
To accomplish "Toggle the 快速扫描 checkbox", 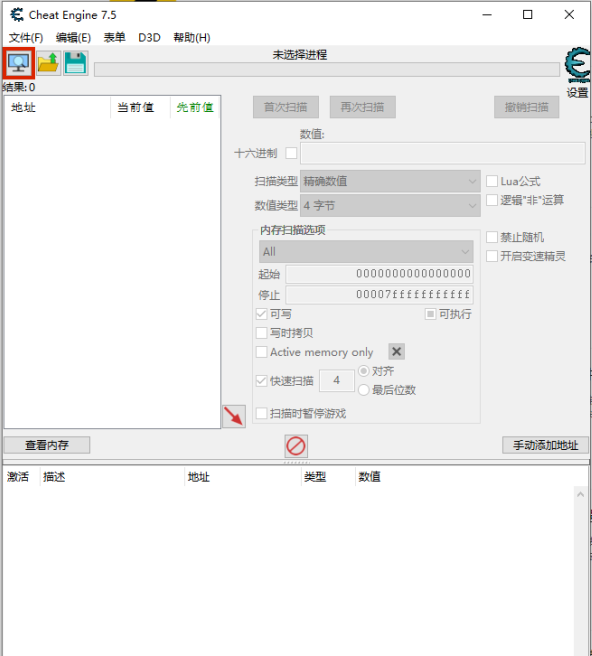I will (261, 381).
